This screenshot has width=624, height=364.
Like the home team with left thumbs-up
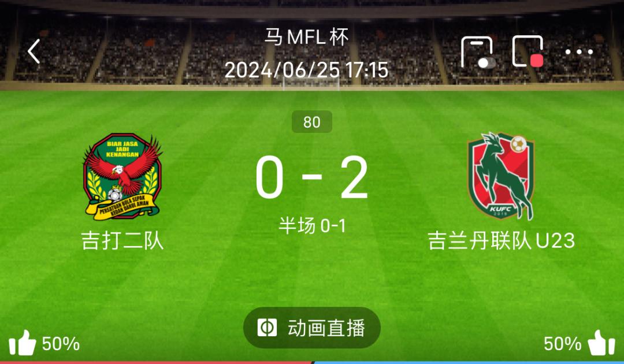[23, 343]
